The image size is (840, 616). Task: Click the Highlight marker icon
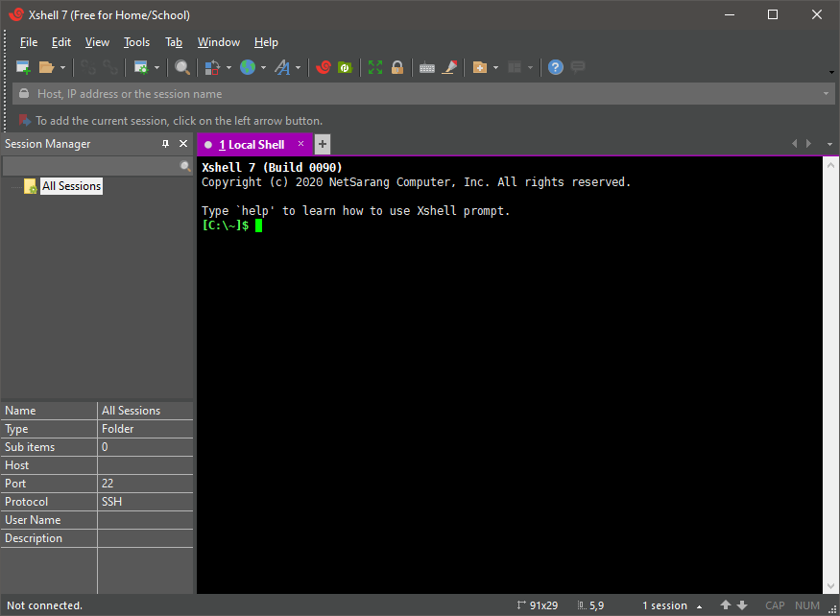pos(449,67)
